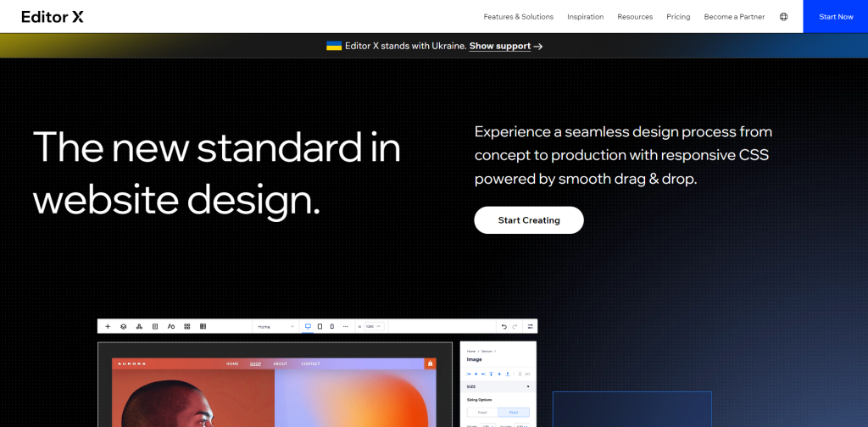Toggle the inspector panel settings icon

point(531,326)
